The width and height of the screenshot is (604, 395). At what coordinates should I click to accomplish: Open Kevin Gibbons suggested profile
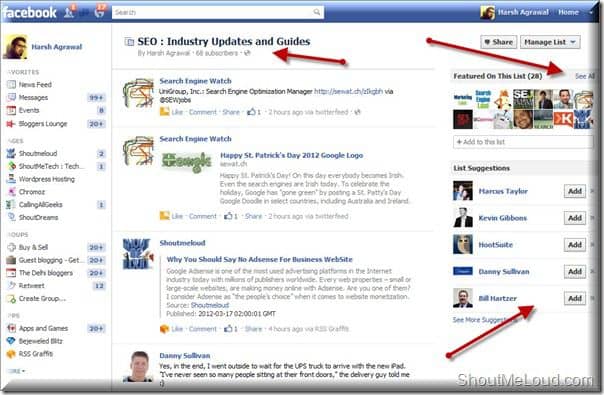pos(503,218)
